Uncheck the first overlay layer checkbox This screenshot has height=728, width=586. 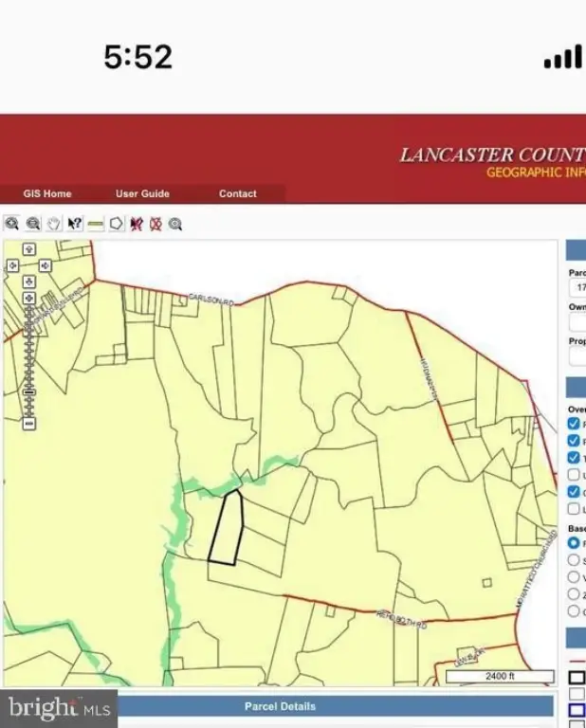pos(574,424)
